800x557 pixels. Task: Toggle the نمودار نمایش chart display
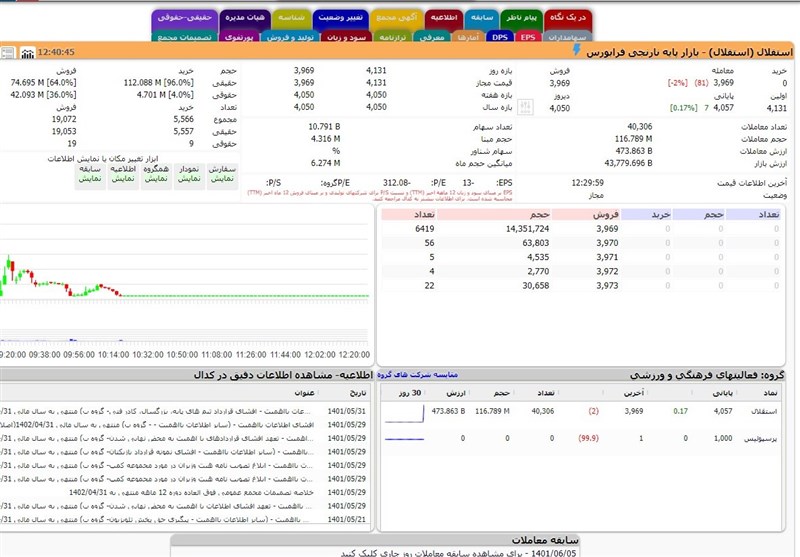pos(189,172)
